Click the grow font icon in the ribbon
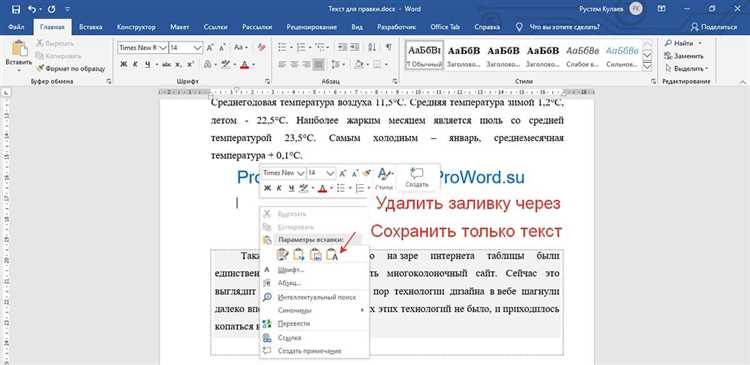This screenshot has width=750, height=365. point(210,48)
